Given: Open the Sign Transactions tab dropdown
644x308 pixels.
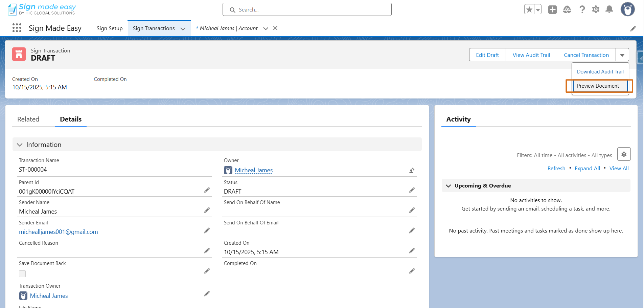Looking at the screenshot, I should click(183, 29).
